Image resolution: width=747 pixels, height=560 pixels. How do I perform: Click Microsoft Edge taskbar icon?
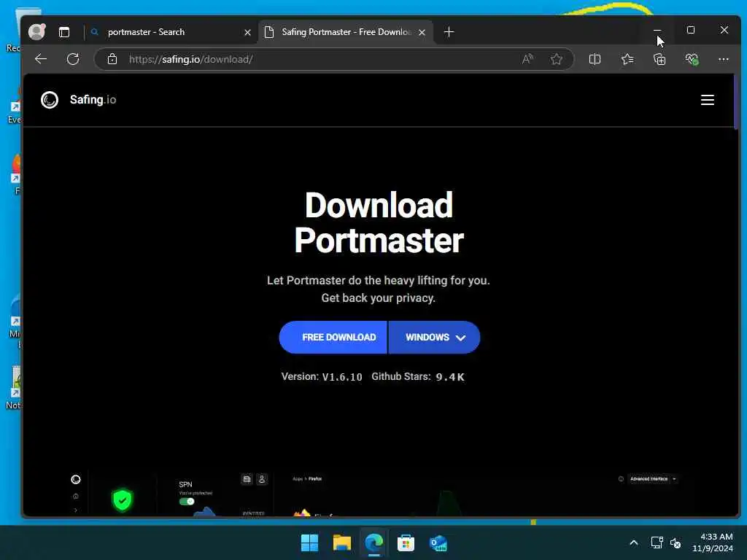(374, 542)
